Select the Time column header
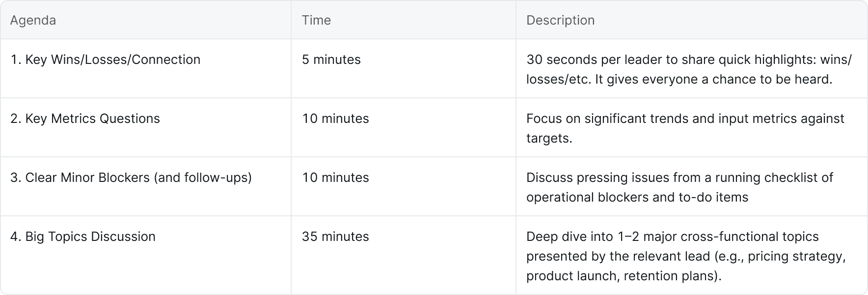The width and height of the screenshot is (868, 295). pyautogui.click(x=316, y=20)
